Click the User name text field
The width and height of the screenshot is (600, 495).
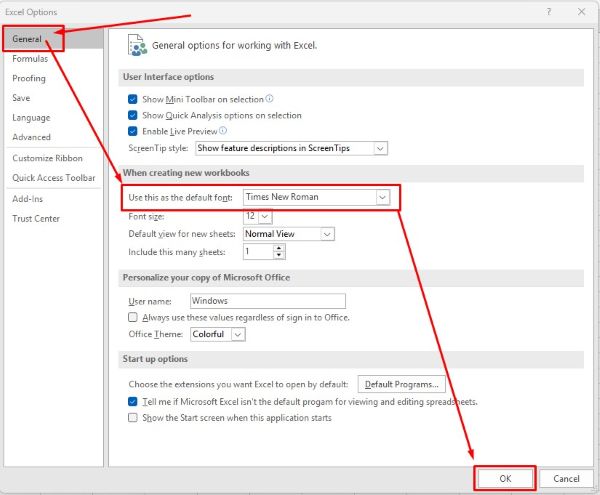tap(266, 301)
